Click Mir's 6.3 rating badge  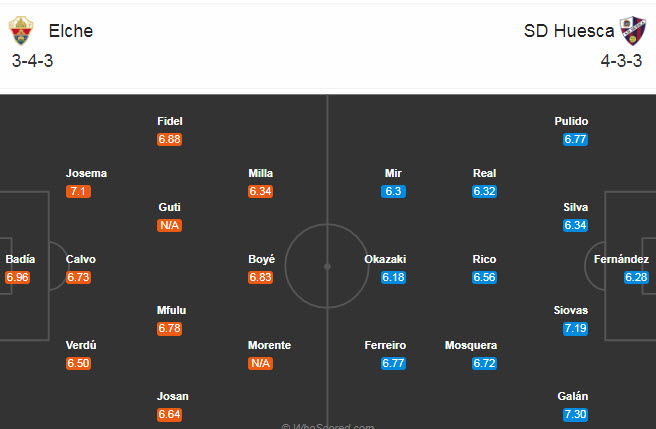[393, 191]
